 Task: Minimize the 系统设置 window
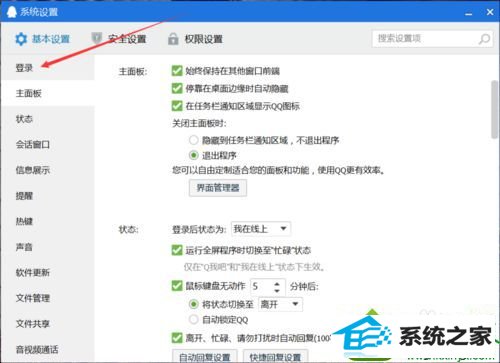coord(469,13)
